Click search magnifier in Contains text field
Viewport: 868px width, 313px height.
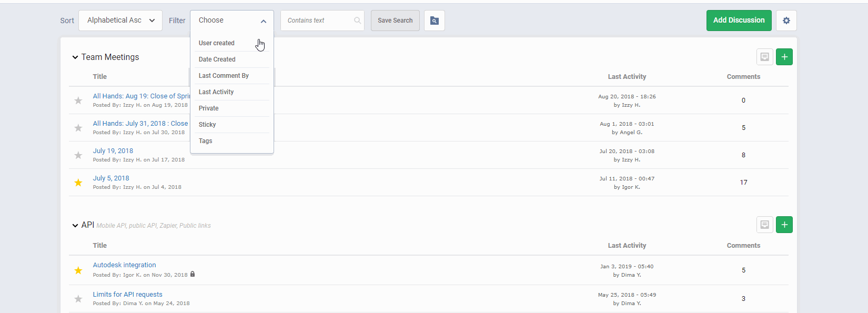[x=357, y=21]
